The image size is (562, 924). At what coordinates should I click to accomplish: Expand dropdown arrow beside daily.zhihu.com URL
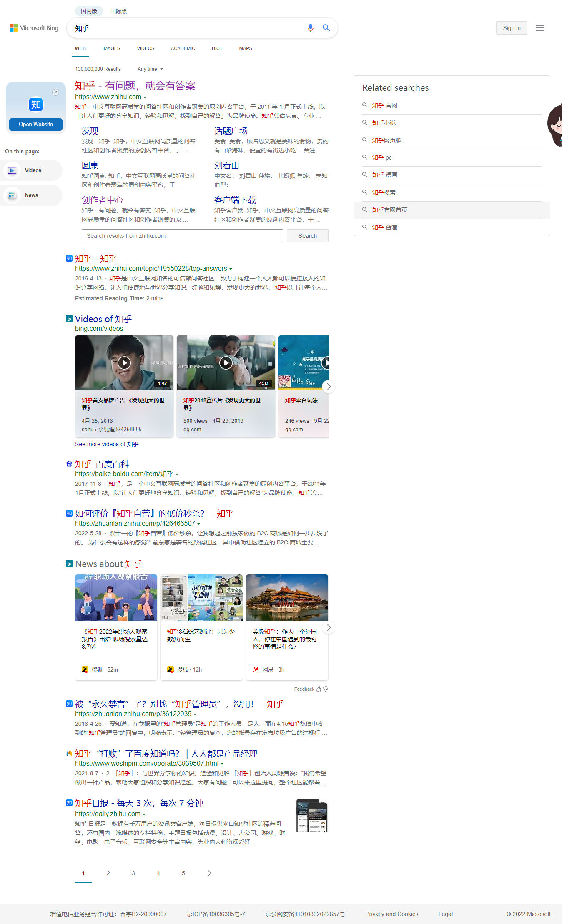pos(144,814)
